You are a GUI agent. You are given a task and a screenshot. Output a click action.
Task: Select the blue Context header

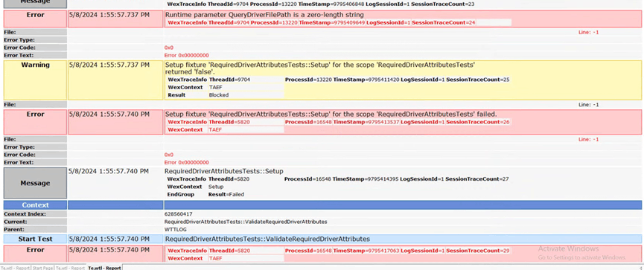(35, 205)
